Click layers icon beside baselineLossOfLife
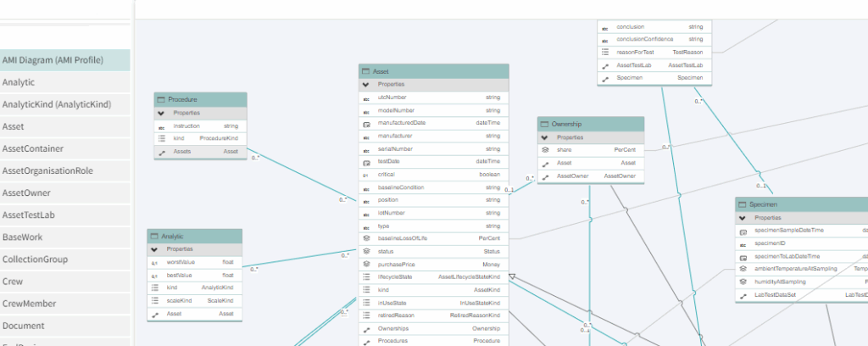The width and height of the screenshot is (868, 346). coord(366,238)
